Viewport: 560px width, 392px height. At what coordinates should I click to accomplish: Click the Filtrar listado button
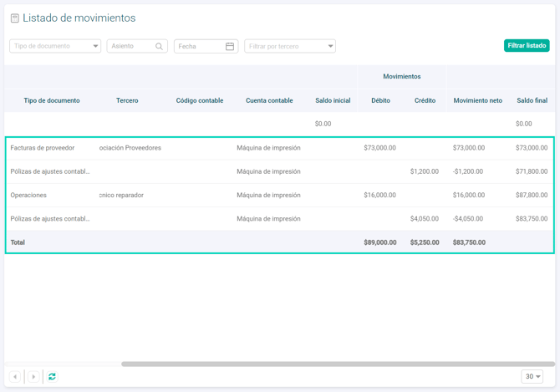click(527, 46)
